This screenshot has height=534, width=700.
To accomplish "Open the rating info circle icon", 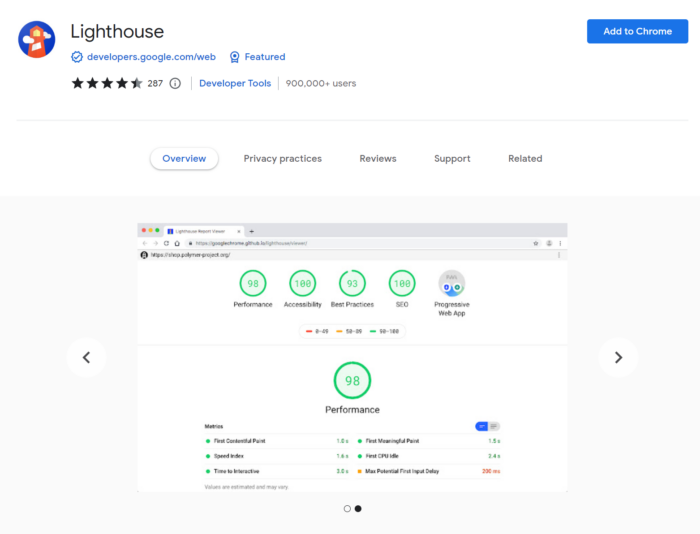I will click(x=175, y=83).
